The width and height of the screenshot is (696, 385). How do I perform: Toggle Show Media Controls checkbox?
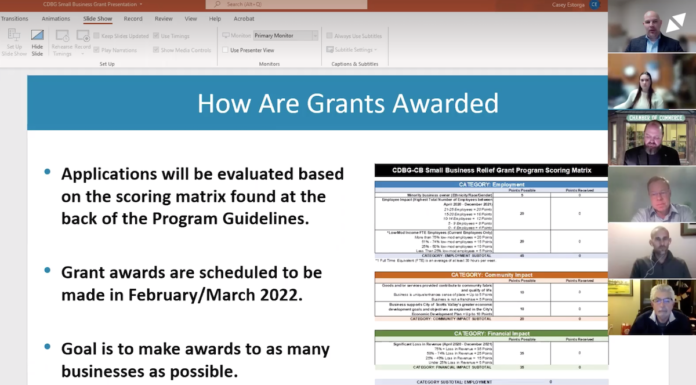click(x=156, y=50)
